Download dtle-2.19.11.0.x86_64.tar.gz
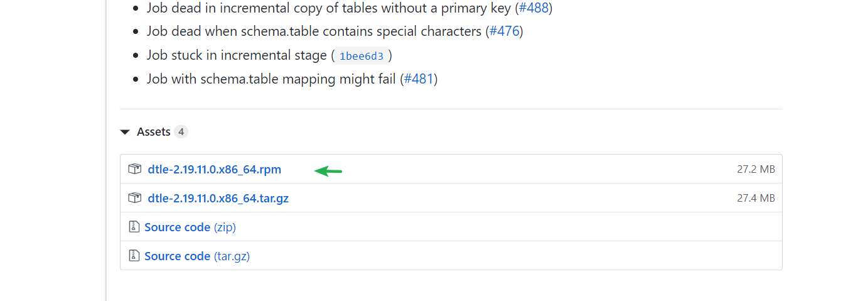Viewport: 868px width, 301px height. click(218, 199)
